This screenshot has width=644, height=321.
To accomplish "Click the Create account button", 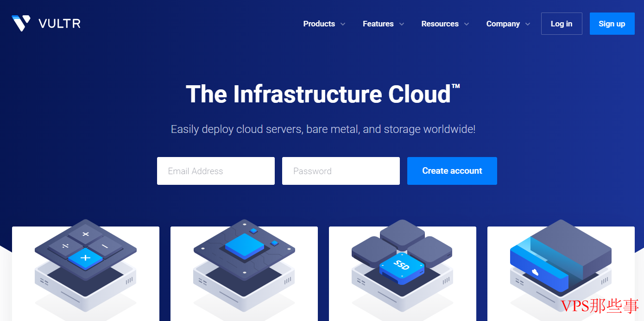I will point(452,171).
